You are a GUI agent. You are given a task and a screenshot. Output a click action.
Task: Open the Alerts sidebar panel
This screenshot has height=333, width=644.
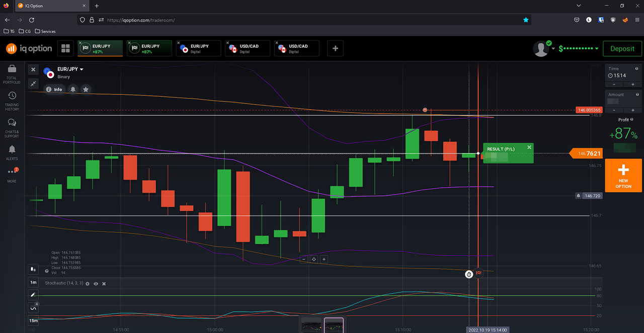[12, 152]
